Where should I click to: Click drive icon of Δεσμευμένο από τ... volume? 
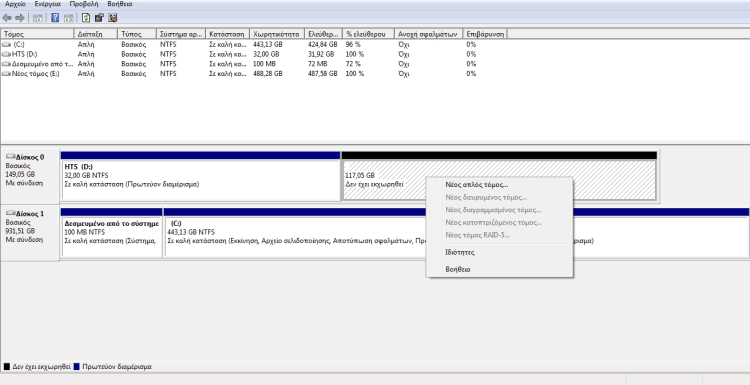coord(6,64)
